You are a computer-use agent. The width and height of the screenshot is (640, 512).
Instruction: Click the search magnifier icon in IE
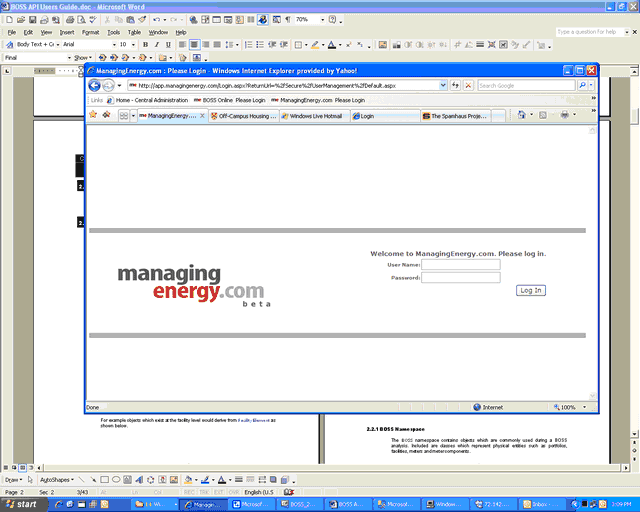tap(582, 85)
